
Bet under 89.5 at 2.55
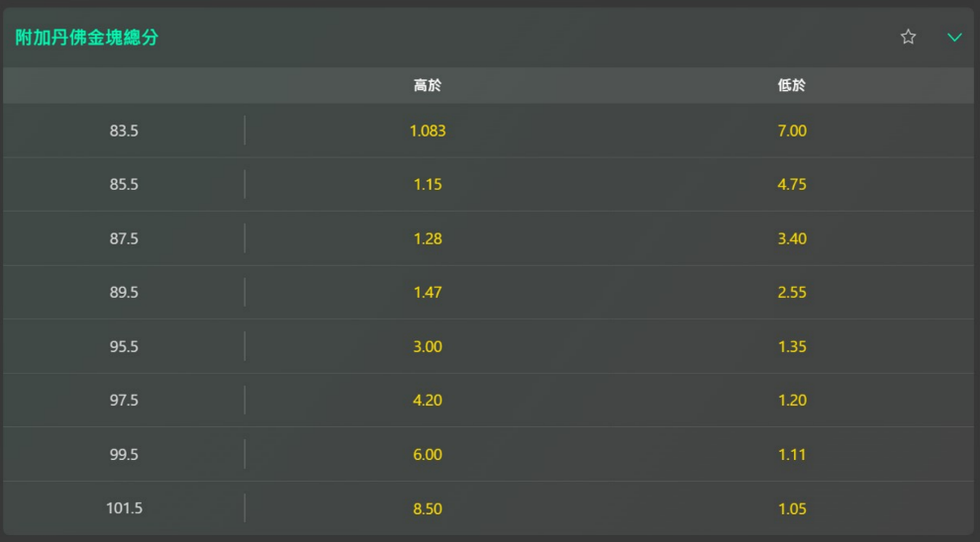click(792, 293)
